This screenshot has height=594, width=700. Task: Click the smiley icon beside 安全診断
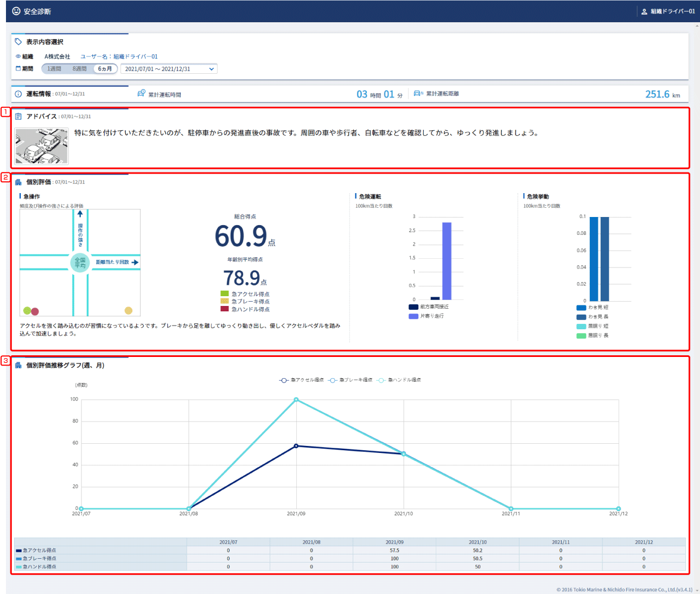click(x=16, y=11)
